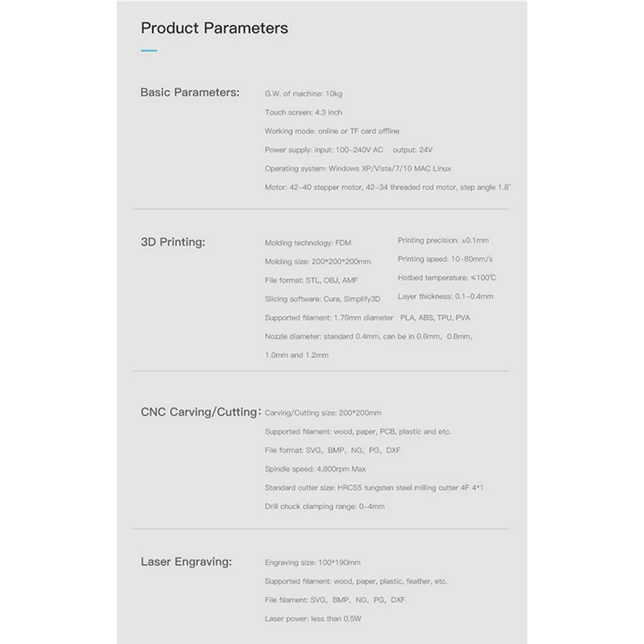Select the Operating system Windows XP/Vista line
This screenshot has width=644, height=644.
357,168
